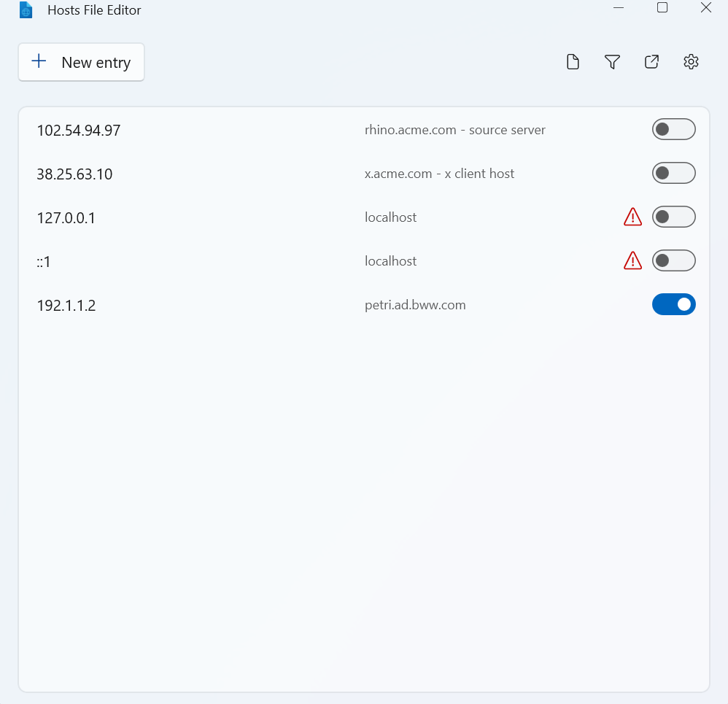
Task: Enable the 102.54.94.97 rhino.acme.com entry
Action: pyautogui.click(x=673, y=129)
